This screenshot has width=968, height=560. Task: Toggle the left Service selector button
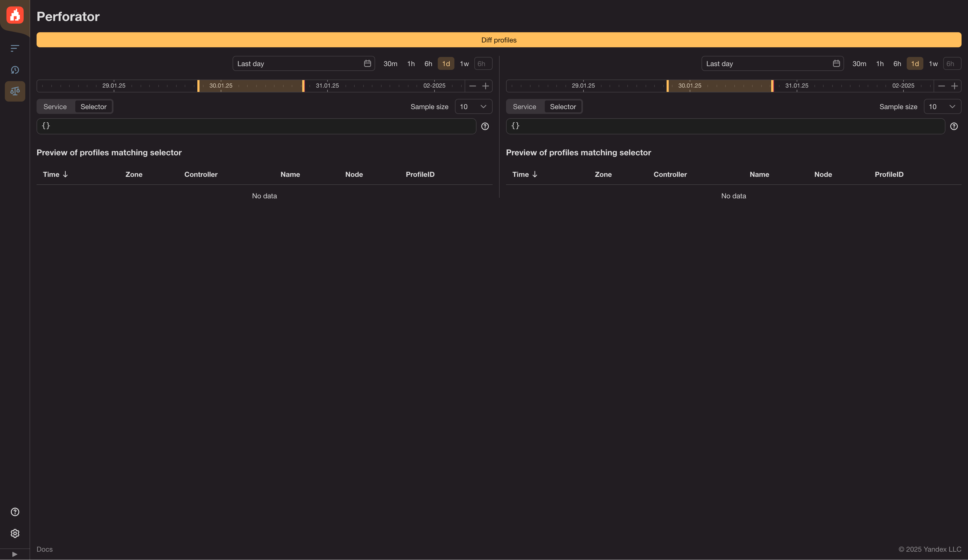coord(55,106)
